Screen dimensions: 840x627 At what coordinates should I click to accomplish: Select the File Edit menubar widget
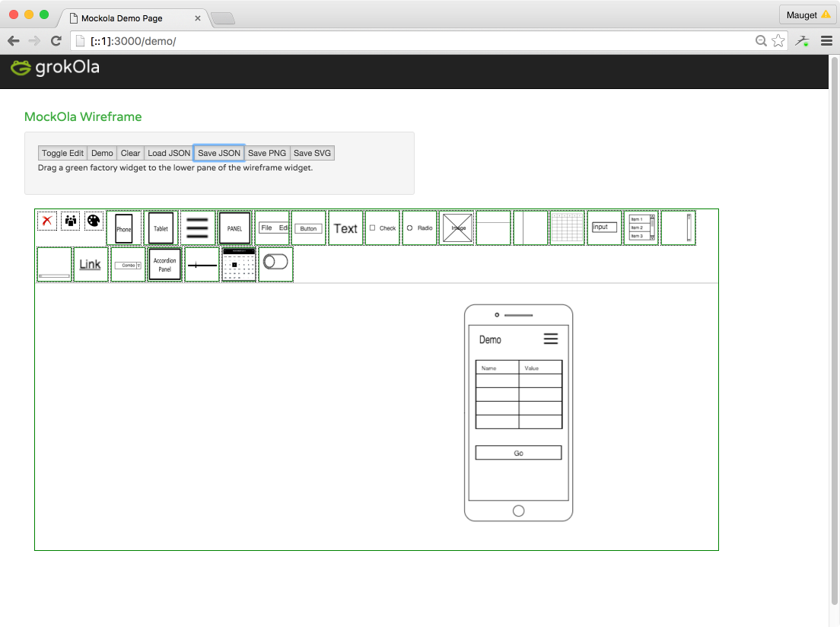272,228
